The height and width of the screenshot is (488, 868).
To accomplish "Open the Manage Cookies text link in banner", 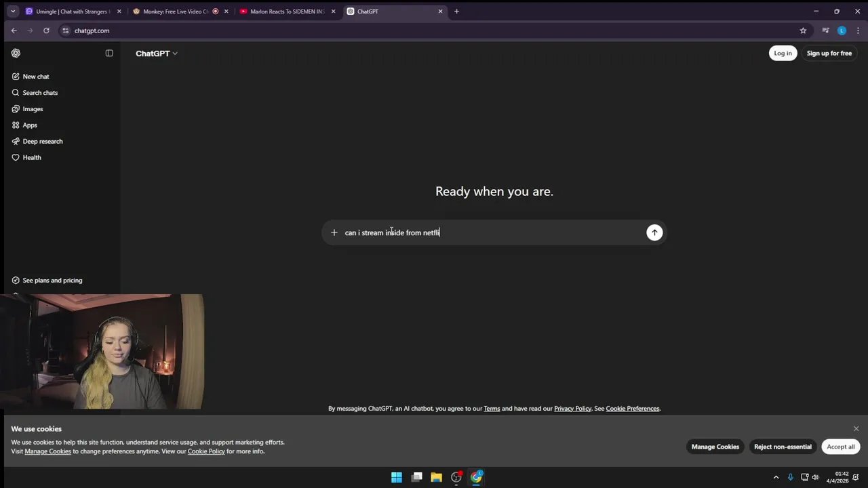I will coord(47,451).
